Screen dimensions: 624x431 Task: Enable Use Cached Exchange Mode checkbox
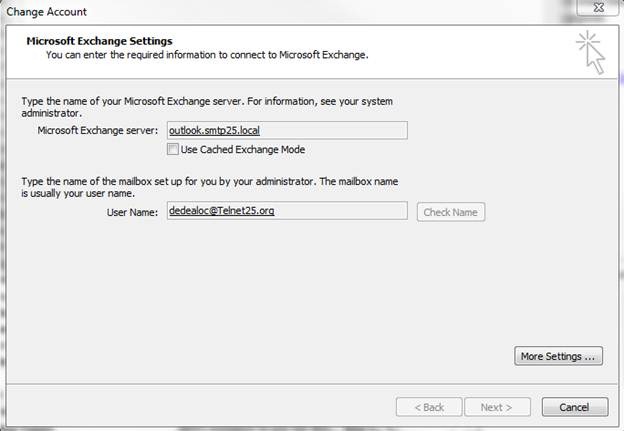point(173,149)
